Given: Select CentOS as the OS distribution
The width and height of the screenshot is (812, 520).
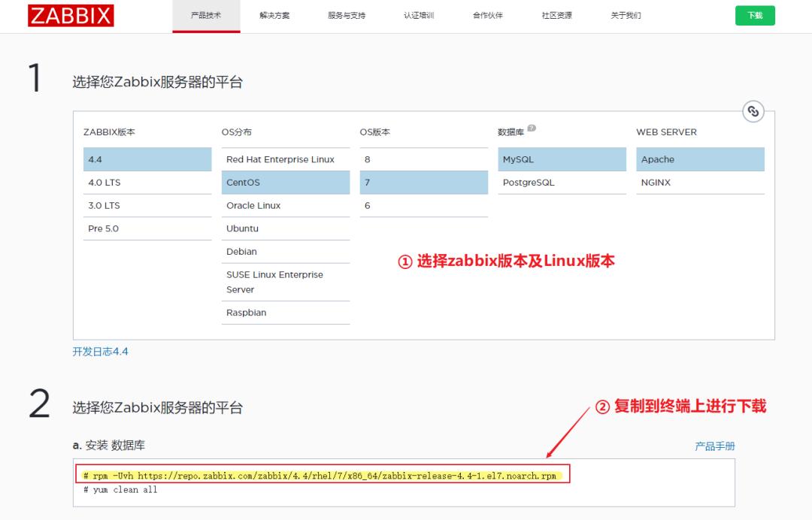Looking at the screenshot, I should (x=286, y=182).
